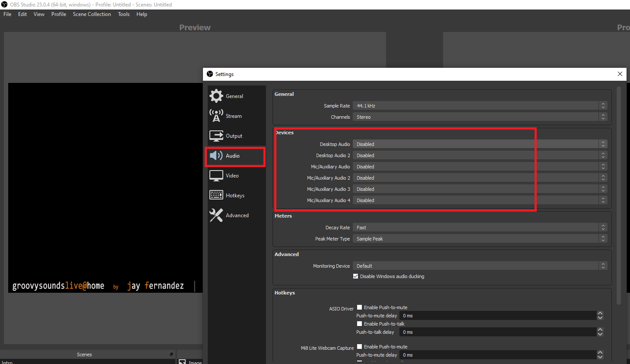Open the View menu
The width and height of the screenshot is (630, 364).
click(x=39, y=14)
